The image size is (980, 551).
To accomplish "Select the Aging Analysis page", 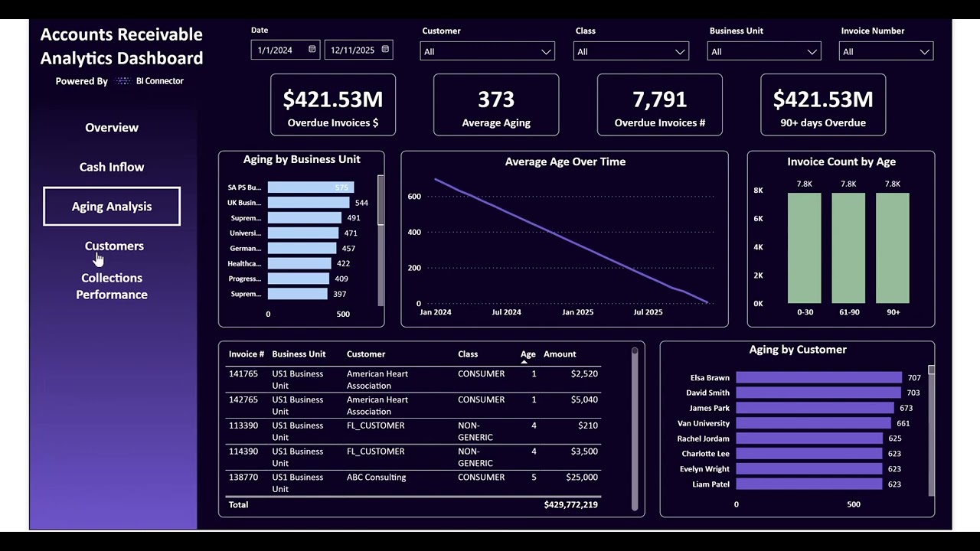I will click(x=112, y=207).
